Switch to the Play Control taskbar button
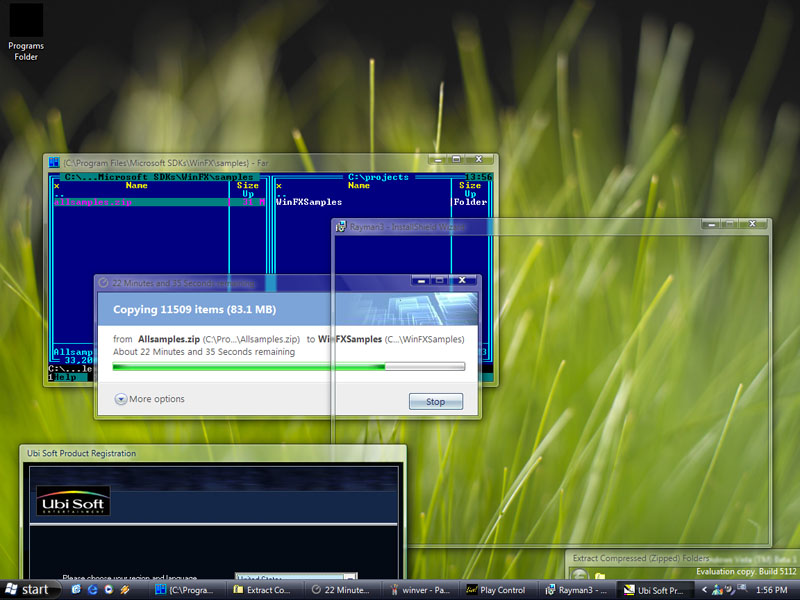This screenshot has width=800, height=600. coord(497,590)
